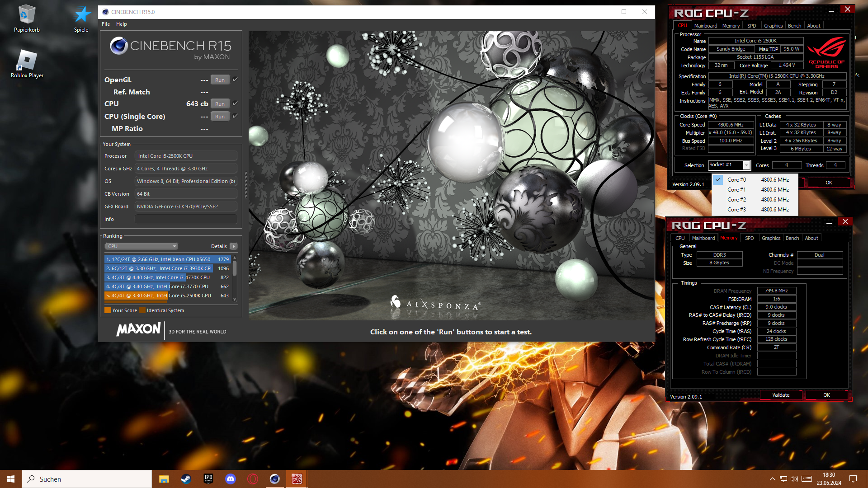868x488 pixels.
Task: Click the Suchen taskbar search box
Action: point(87,479)
